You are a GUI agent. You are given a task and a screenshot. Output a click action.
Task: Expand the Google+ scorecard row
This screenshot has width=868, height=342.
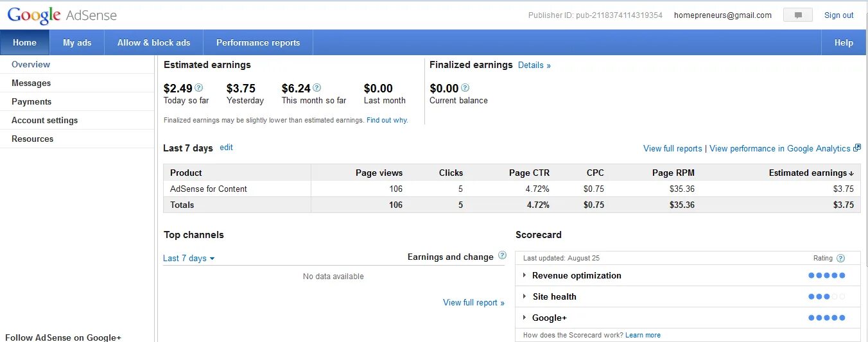[525, 318]
